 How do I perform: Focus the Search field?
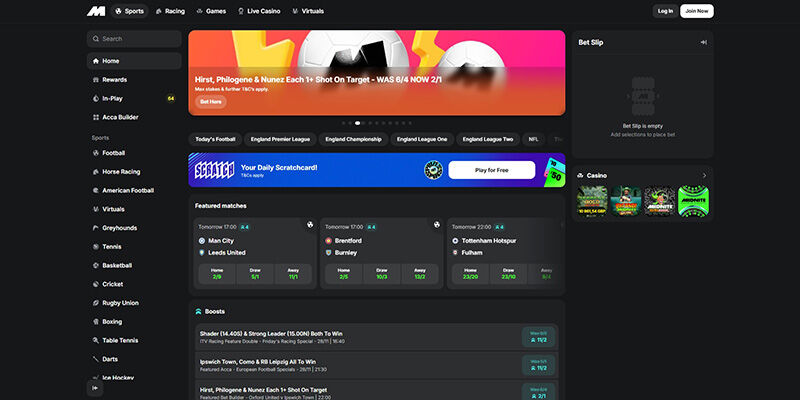[x=134, y=39]
